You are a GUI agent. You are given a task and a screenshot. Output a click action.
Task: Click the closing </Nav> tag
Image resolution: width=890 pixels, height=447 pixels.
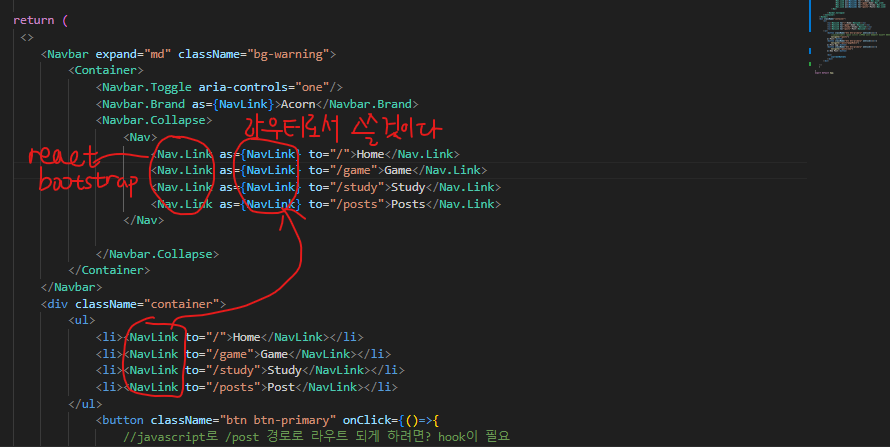(144, 220)
